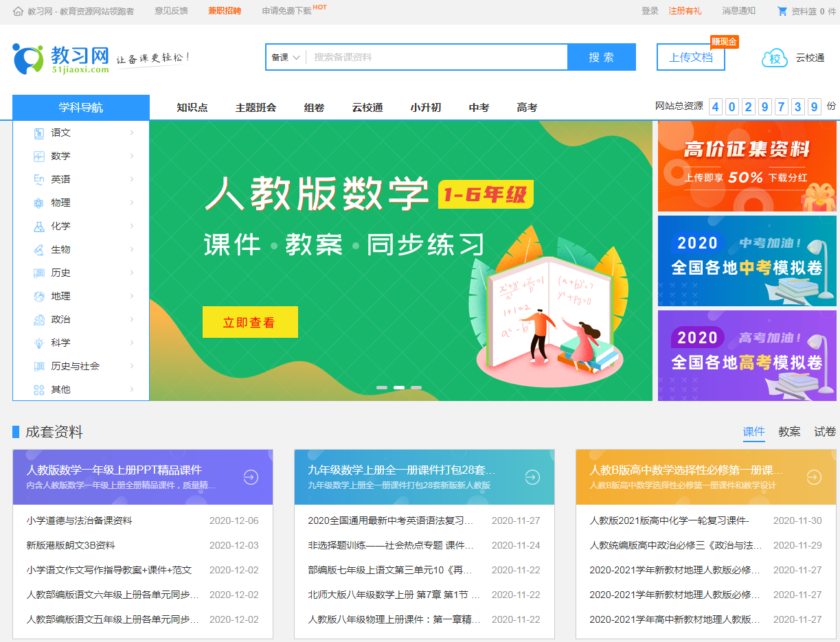This screenshot has height=642, width=840.
Task: Open the 资料篮 shopping cart icon
Action: (782, 11)
